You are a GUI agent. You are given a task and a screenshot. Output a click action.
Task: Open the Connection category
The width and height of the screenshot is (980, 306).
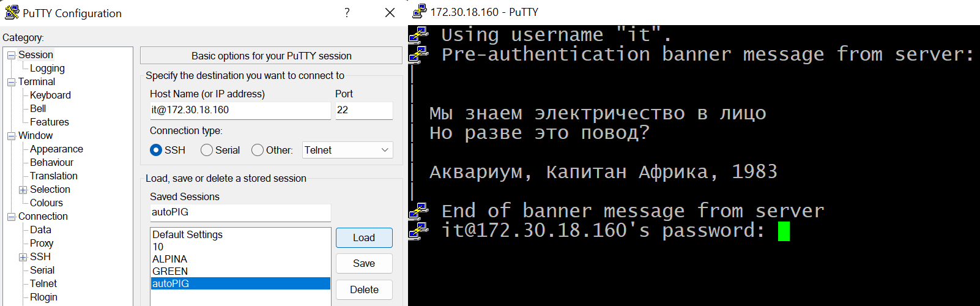pos(43,216)
